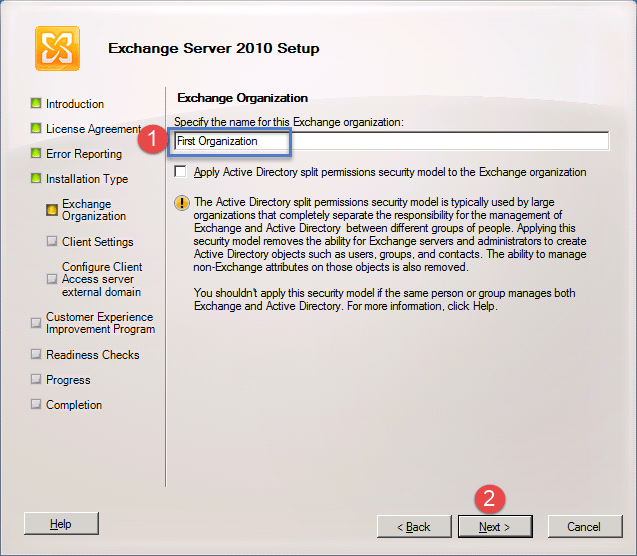Click the split permissions explanation paragraph
The image size is (637, 556).
click(390, 234)
